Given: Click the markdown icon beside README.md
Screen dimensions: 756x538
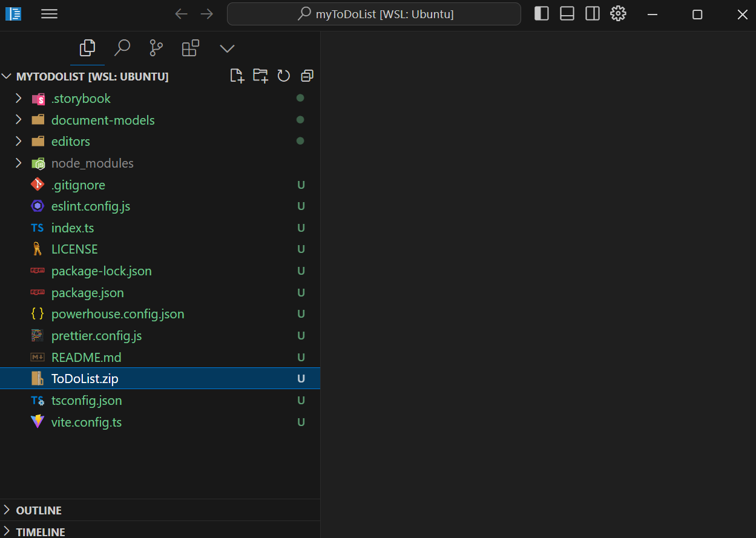Looking at the screenshot, I should (38, 357).
